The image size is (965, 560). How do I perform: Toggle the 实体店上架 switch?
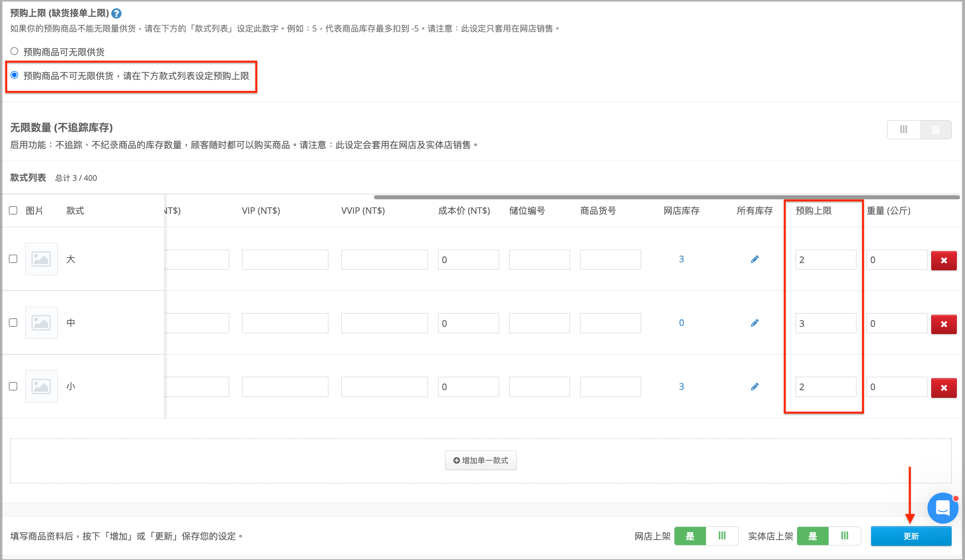point(829,536)
